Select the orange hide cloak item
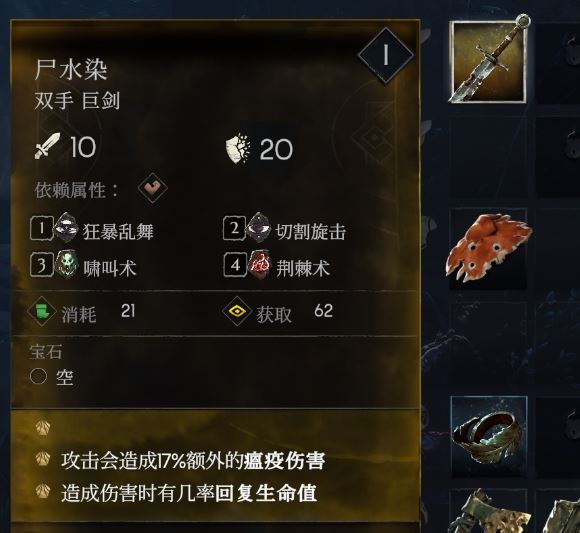Screen dimensions: 580x533 pos(489,249)
